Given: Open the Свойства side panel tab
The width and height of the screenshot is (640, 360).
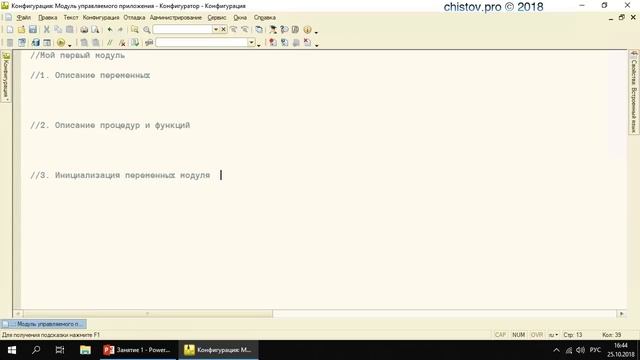Looking at the screenshot, I should tap(633, 72).
